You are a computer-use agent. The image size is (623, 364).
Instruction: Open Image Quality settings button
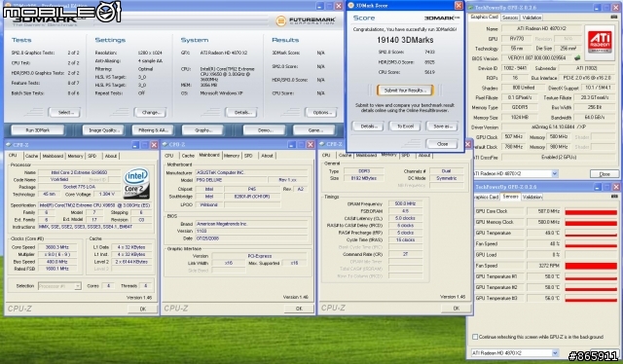pyautogui.click(x=103, y=130)
